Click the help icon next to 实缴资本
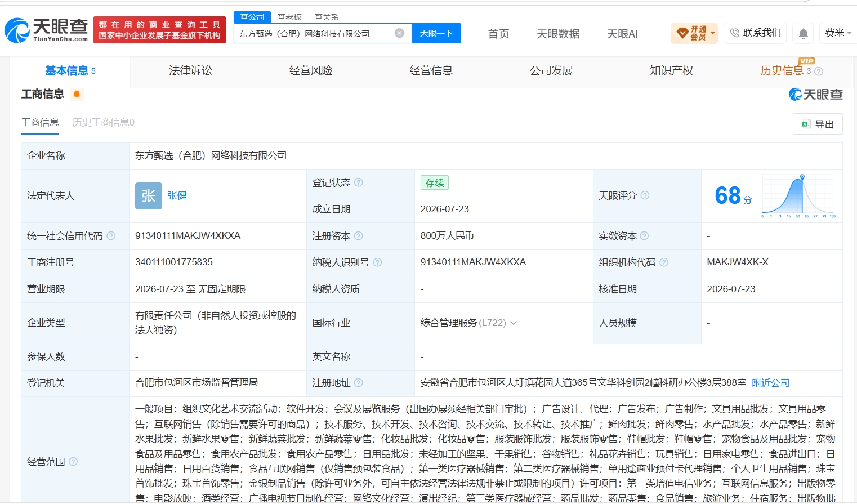Viewport: 857px width, 504px height. [x=645, y=236]
